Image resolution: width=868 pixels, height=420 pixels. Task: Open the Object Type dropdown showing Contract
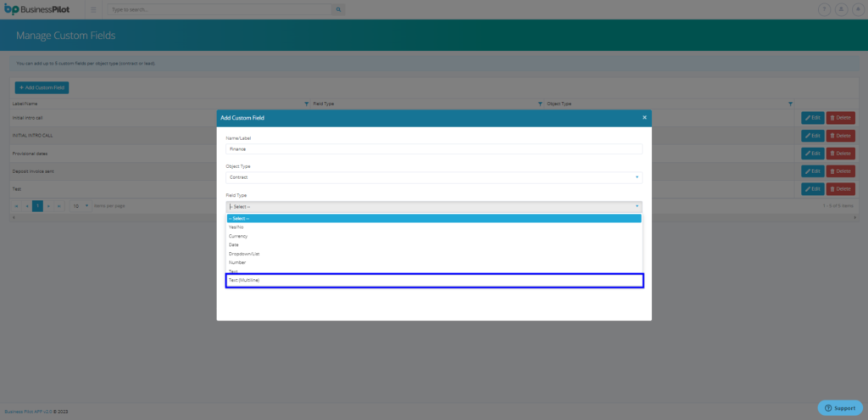[x=433, y=177]
